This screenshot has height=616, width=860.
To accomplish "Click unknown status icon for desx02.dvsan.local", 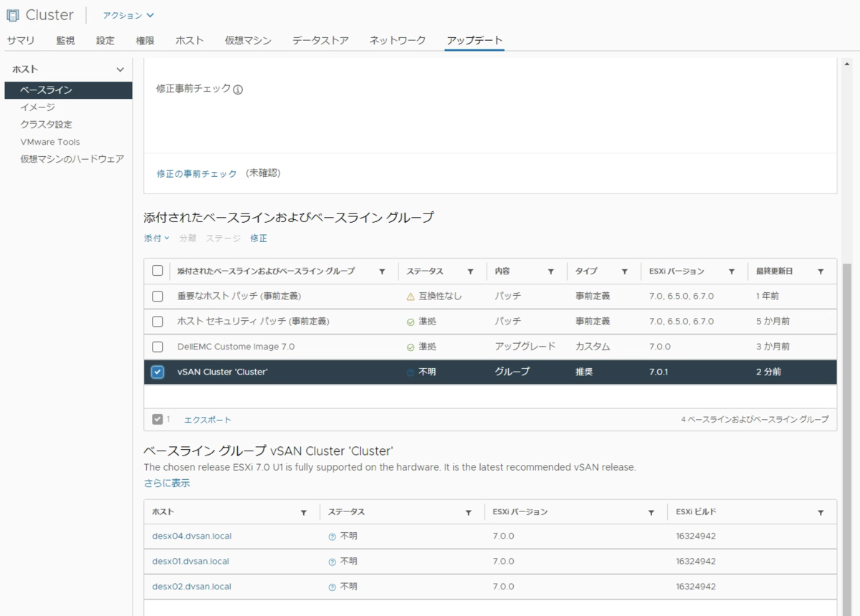I will coord(332,587).
